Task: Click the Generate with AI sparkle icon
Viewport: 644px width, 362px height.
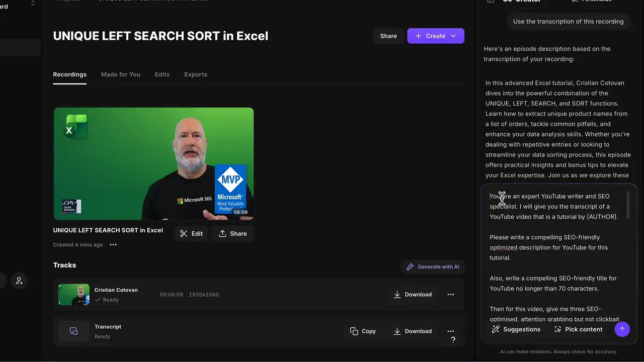Action: click(410, 266)
